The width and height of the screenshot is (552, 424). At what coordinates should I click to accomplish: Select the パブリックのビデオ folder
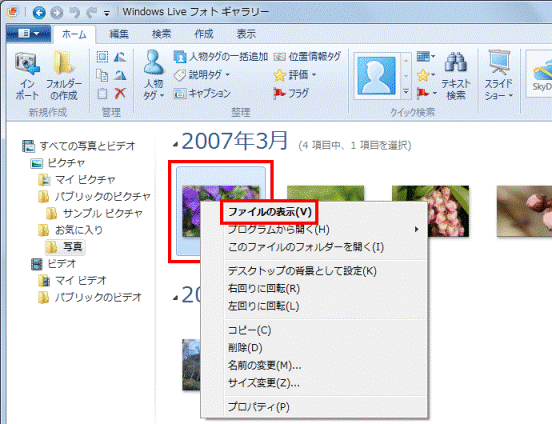[90, 298]
